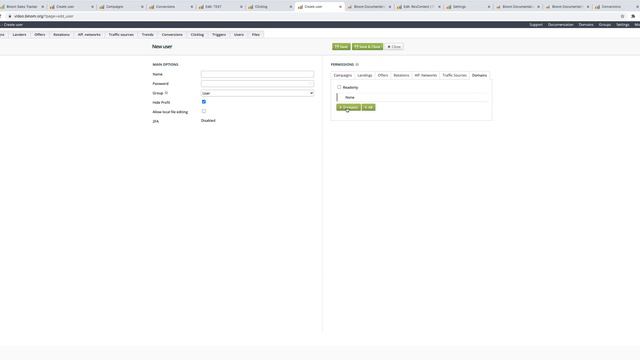Click the favicon on the Clicklog browser tab

click(x=251, y=7)
